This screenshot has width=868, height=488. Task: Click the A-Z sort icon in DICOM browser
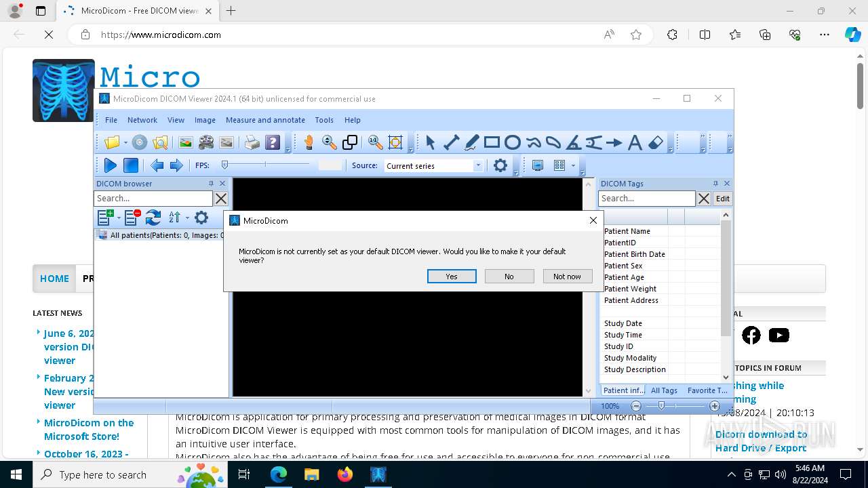pyautogui.click(x=174, y=218)
